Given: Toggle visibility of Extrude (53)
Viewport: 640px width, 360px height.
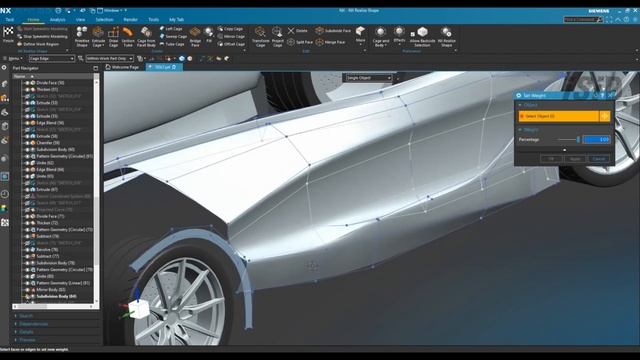Looking at the screenshot, I should [27, 103].
